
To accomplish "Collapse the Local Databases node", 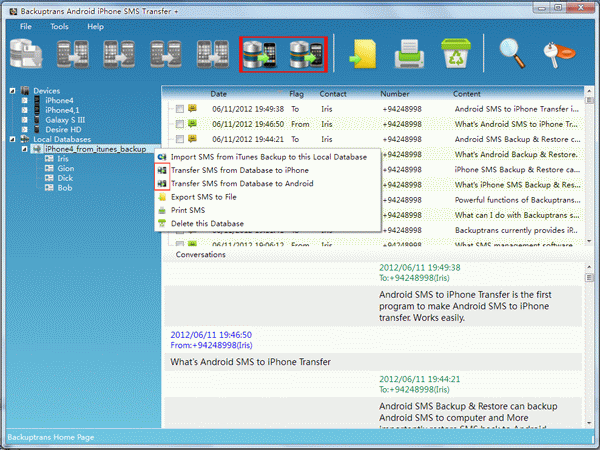I will pyautogui.click(x=13, y=139).
